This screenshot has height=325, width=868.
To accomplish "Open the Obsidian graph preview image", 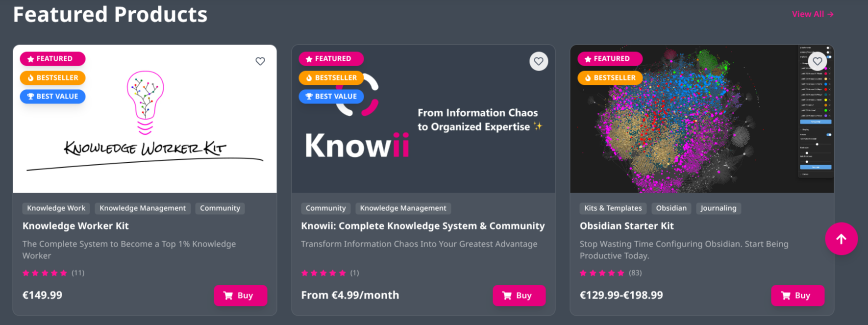I will click(x=686, y=127).
